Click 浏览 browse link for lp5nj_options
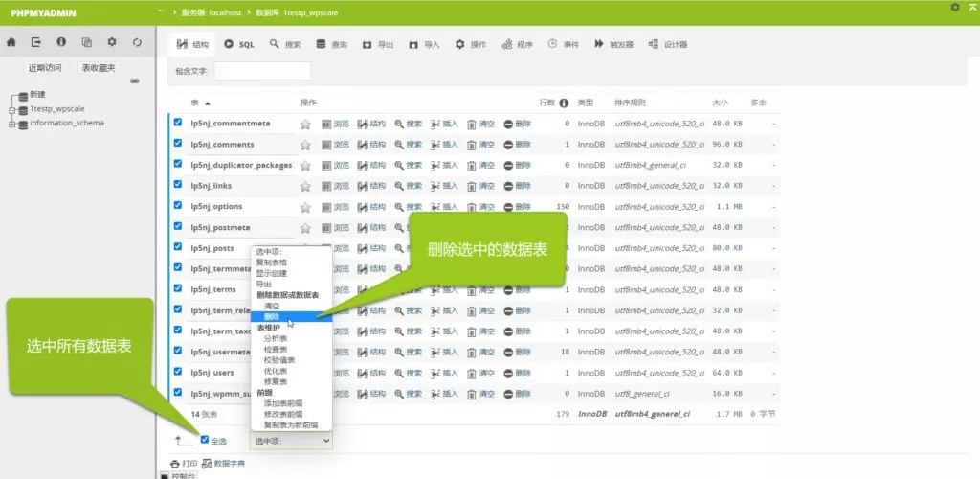The height and width of the screenshot is (479, 980). [336, 207]
